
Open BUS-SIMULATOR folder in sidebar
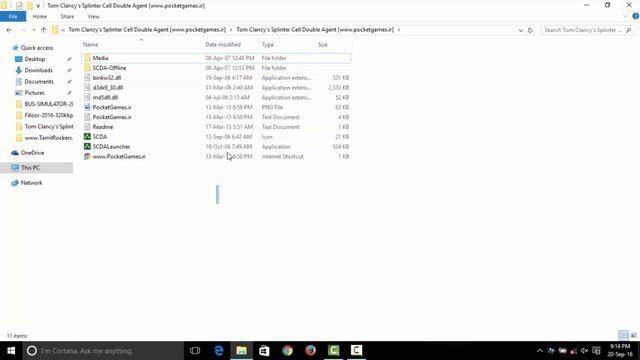point(44,104)
